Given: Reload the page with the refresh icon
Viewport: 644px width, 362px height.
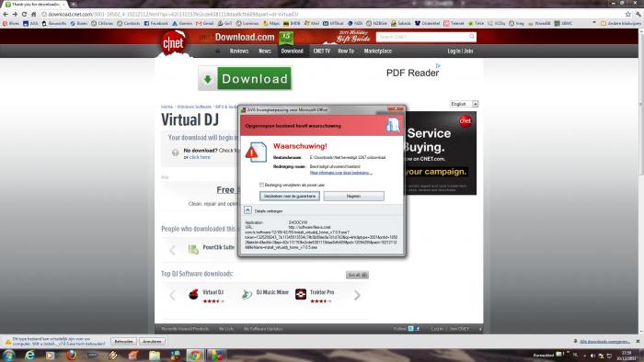Looking at the screenshot, I should [24, 14].
